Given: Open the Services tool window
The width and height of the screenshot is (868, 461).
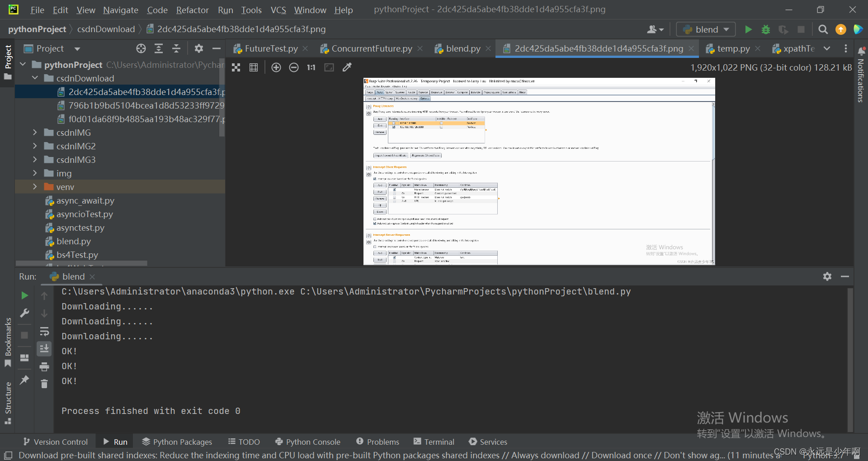Looking at the screenshot, I should [x=488, y=442].
